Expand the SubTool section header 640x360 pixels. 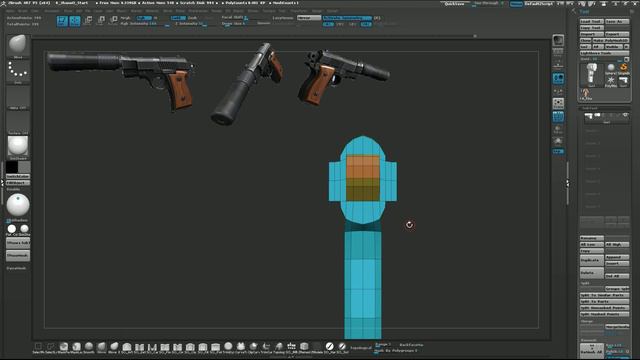590,108
